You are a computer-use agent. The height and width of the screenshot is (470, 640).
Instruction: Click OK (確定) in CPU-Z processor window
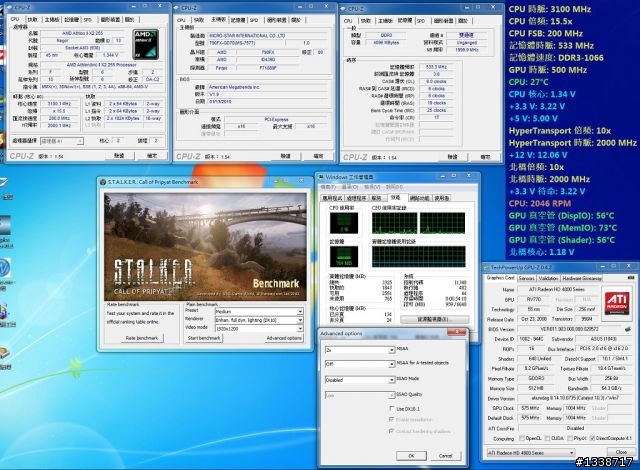pyautogui.click(x=152, y=155)
